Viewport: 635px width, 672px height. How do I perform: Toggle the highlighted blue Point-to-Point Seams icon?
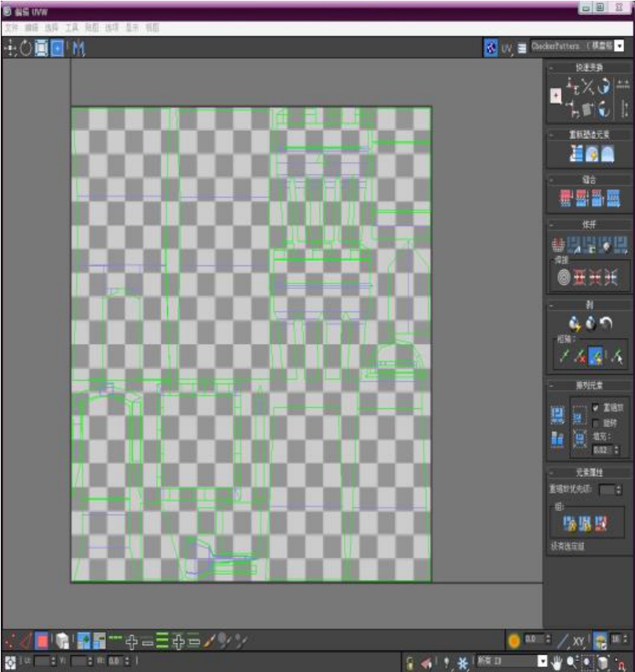pyautogui.click(x=596, y=356)
